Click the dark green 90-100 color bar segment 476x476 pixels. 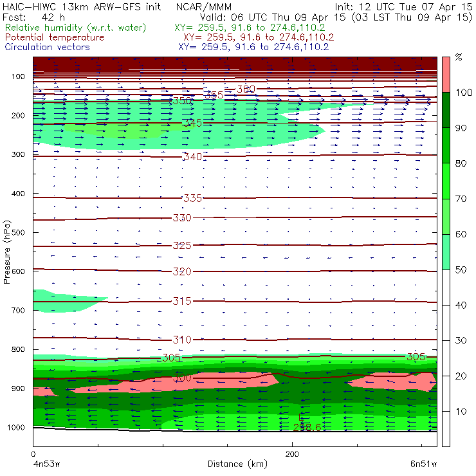446,110
